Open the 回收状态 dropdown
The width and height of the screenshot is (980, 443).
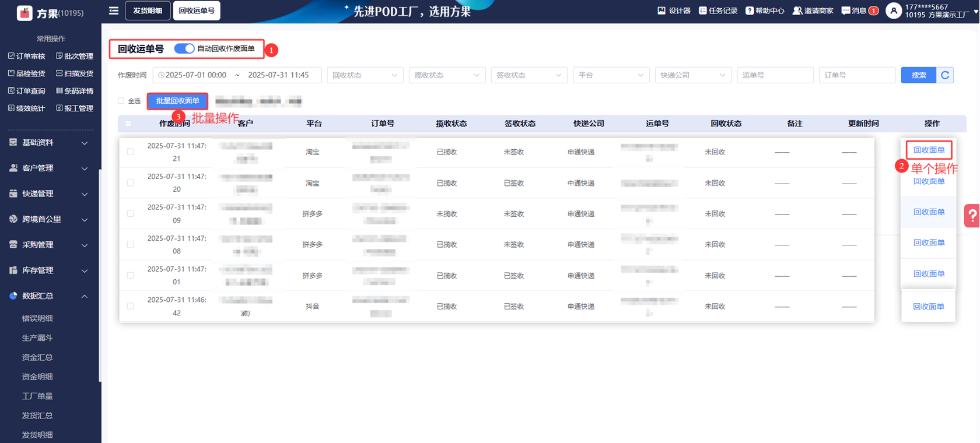coord(365,75)
